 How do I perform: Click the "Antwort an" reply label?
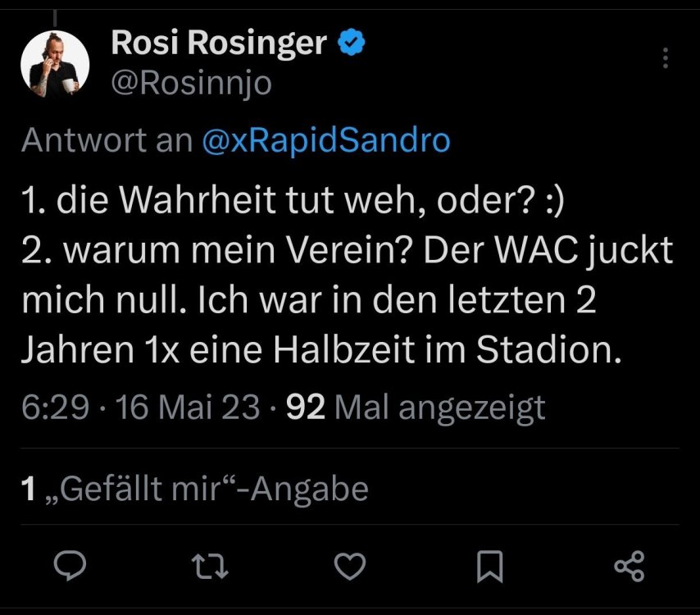[107, 140]
